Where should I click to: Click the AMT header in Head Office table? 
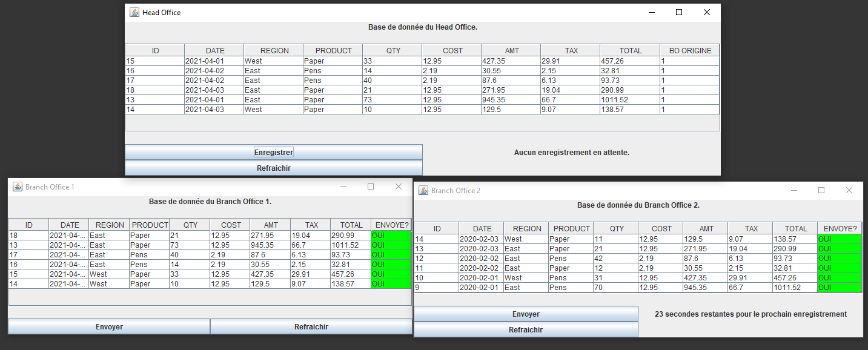pyautogui.click(x=511, y=51)
